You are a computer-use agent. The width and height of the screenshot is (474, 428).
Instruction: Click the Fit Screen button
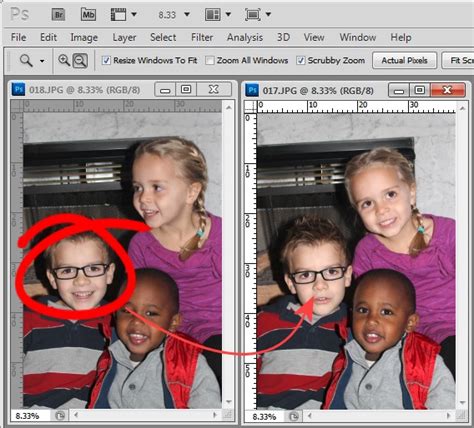[x=458, y=61]
